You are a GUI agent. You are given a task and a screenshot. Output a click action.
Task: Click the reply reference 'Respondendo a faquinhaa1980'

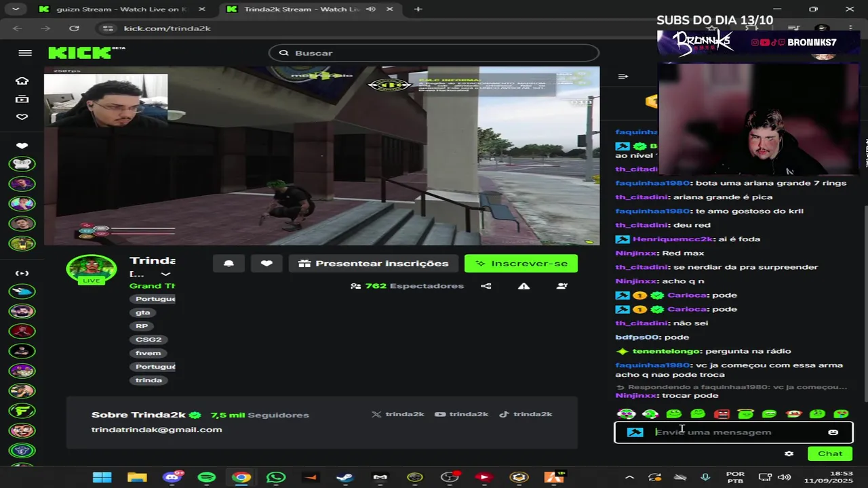pyautogui.click(x=732, y=387)
